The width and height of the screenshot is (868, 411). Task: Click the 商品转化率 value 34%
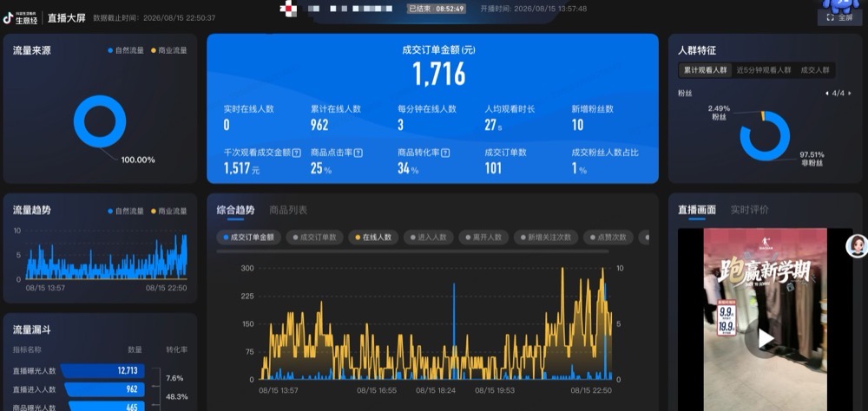click(408, 169)
